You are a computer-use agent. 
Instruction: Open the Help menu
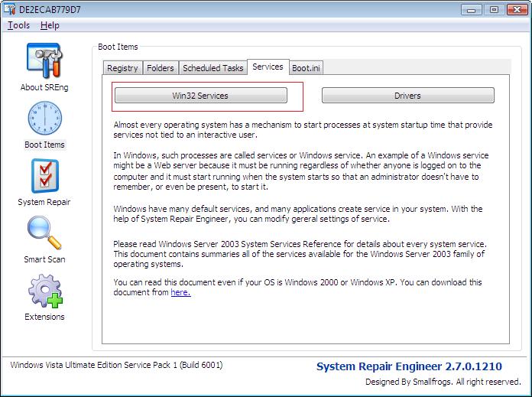point(50,25)
